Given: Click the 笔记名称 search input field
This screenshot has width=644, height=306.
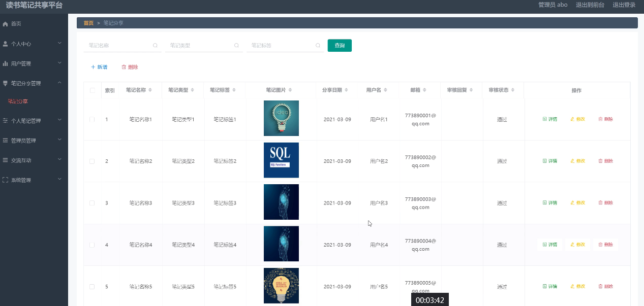Looking at the screenshot, I should point(122,45).
